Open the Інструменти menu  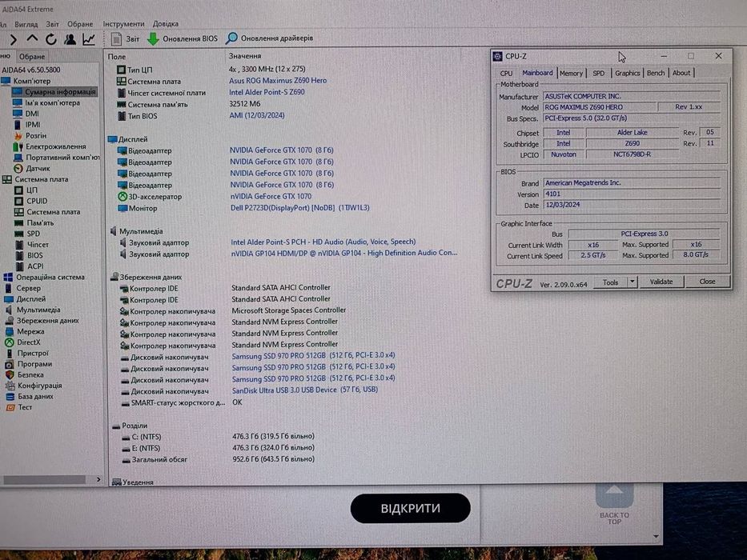tap(123, 24)
